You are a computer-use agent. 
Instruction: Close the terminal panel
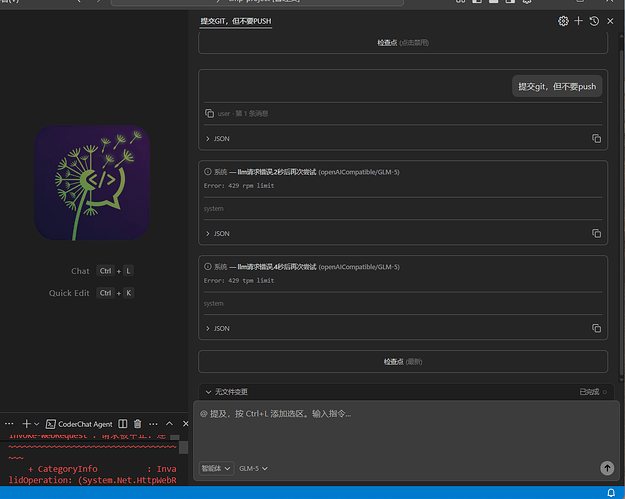point(185,424)
